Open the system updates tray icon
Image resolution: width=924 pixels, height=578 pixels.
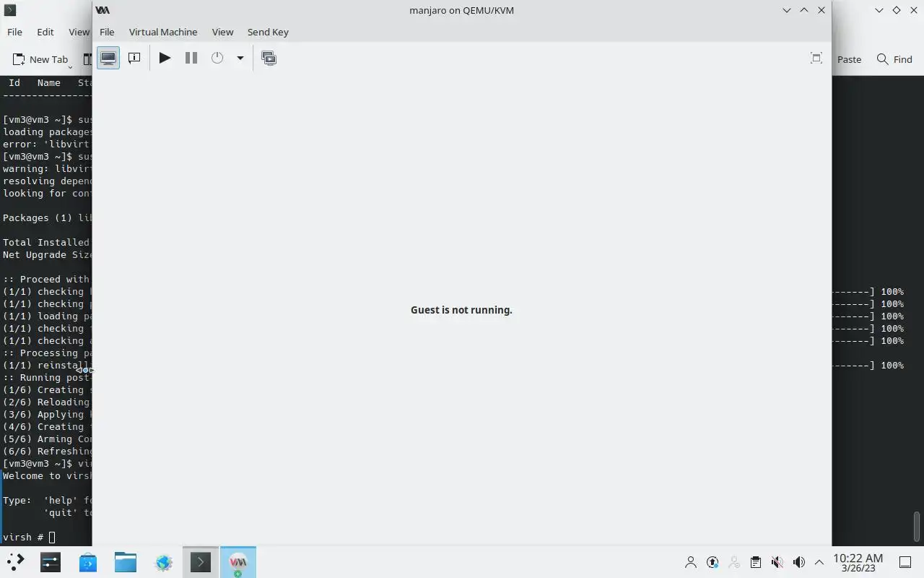coord(712,562)
